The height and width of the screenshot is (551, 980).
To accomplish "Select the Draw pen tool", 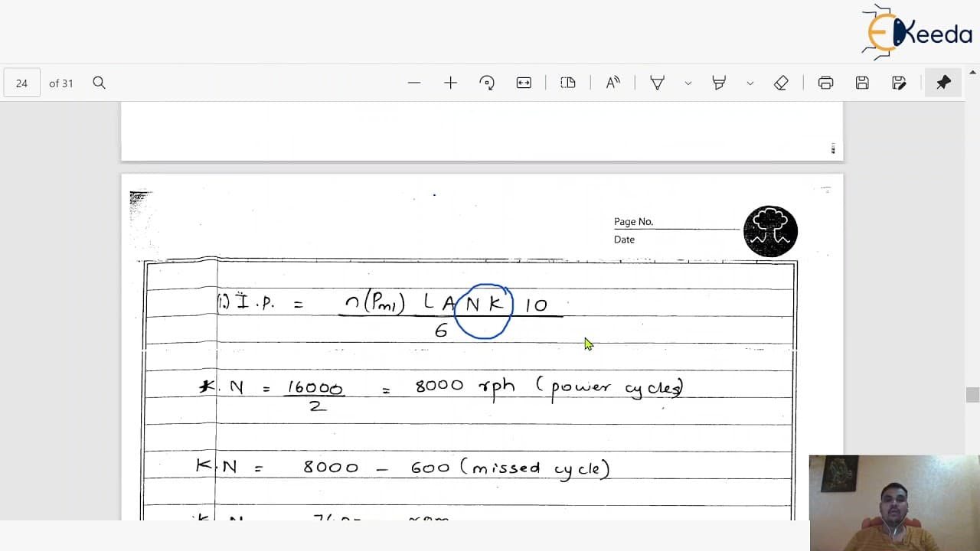I will (x=657, y=83).
